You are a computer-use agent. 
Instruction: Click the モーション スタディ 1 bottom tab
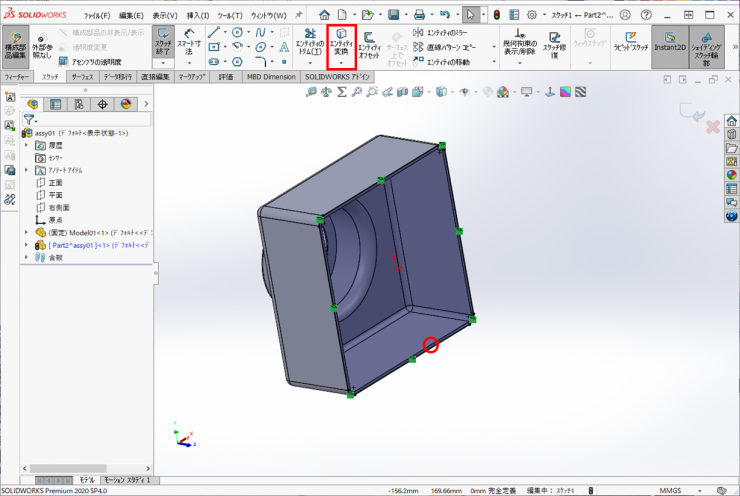click(128, 480)
